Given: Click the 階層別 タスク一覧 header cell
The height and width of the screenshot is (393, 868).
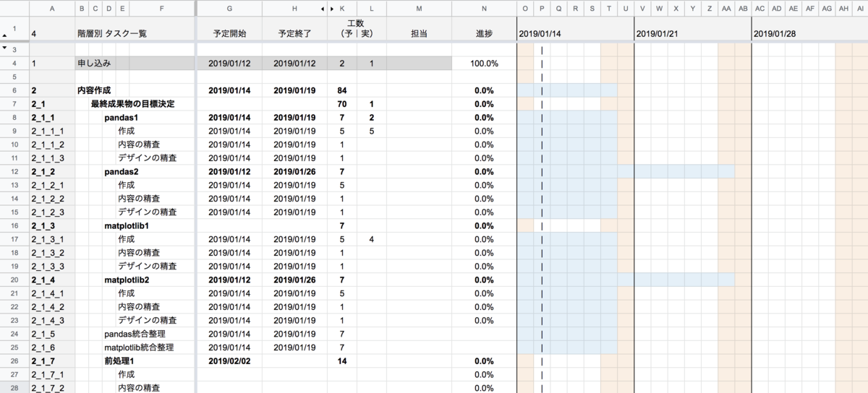Looking at the screenshot, I should (112, 34).
